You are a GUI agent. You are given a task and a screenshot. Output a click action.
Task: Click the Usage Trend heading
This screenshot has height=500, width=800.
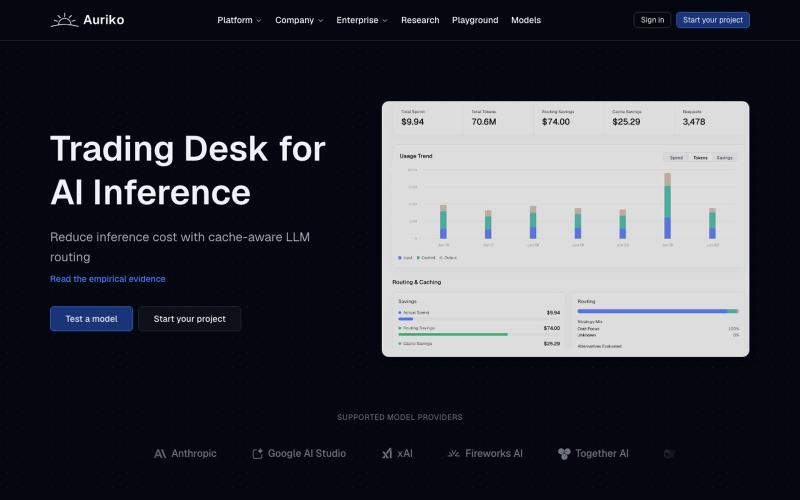pyautogui.click(x=416, y=156)
